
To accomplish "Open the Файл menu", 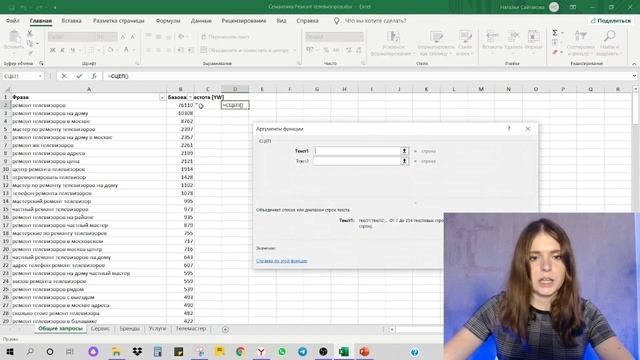I will pos(13,21).
